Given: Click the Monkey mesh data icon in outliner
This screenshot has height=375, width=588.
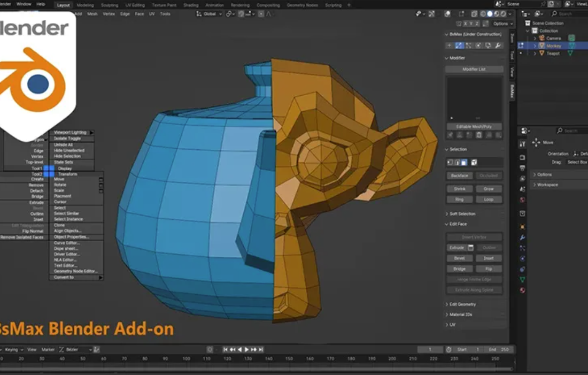Looking at the screenshot, I should [x=571, y=46].
